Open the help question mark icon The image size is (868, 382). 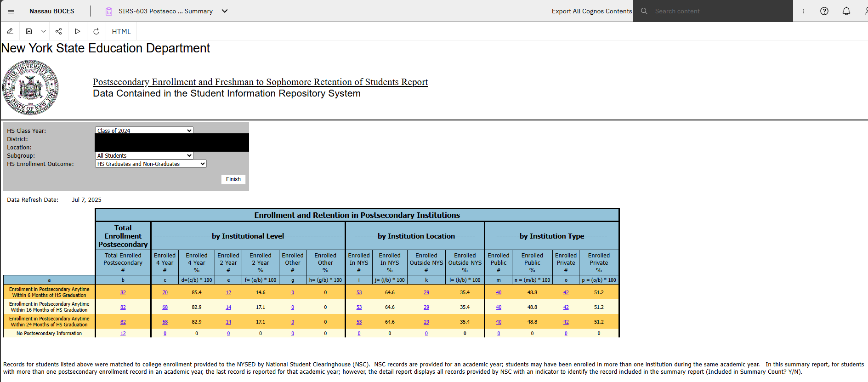tap(824, 11)
